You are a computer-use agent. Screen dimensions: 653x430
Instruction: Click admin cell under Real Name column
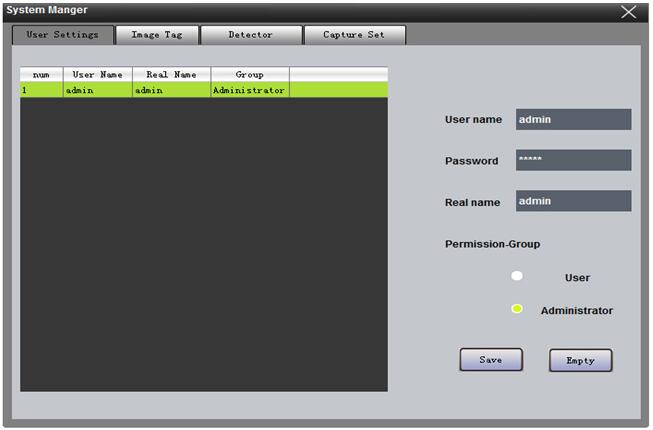point(171,90)
